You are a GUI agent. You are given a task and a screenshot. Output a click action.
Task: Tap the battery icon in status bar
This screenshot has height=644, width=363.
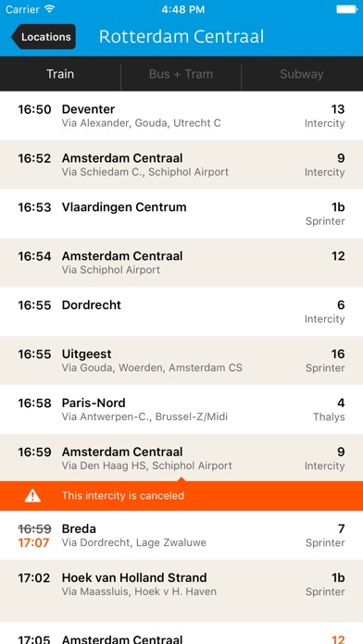(347, 9)
